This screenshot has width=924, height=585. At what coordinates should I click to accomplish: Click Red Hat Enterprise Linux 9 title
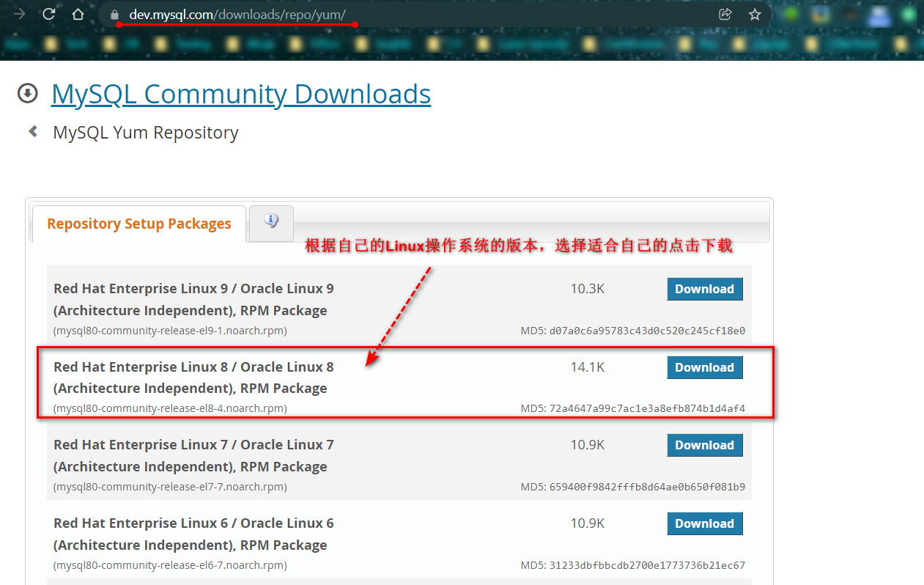coord(193,299)
